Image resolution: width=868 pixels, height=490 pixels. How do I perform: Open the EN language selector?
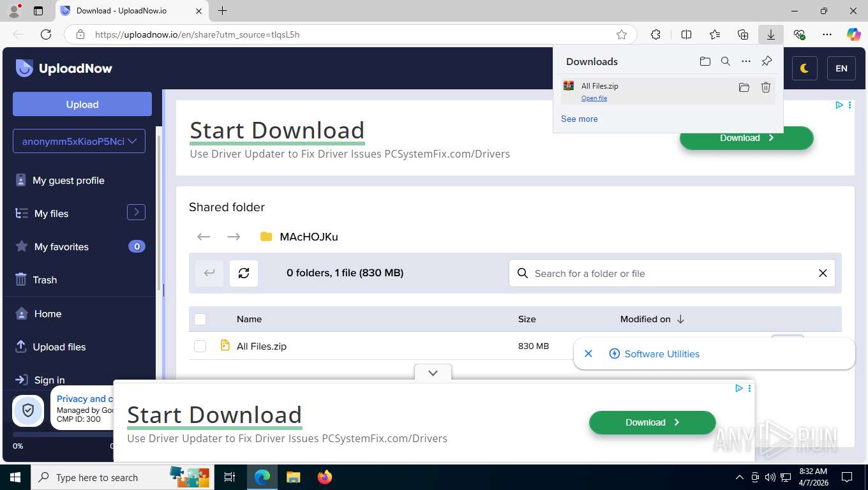[841, 68]
